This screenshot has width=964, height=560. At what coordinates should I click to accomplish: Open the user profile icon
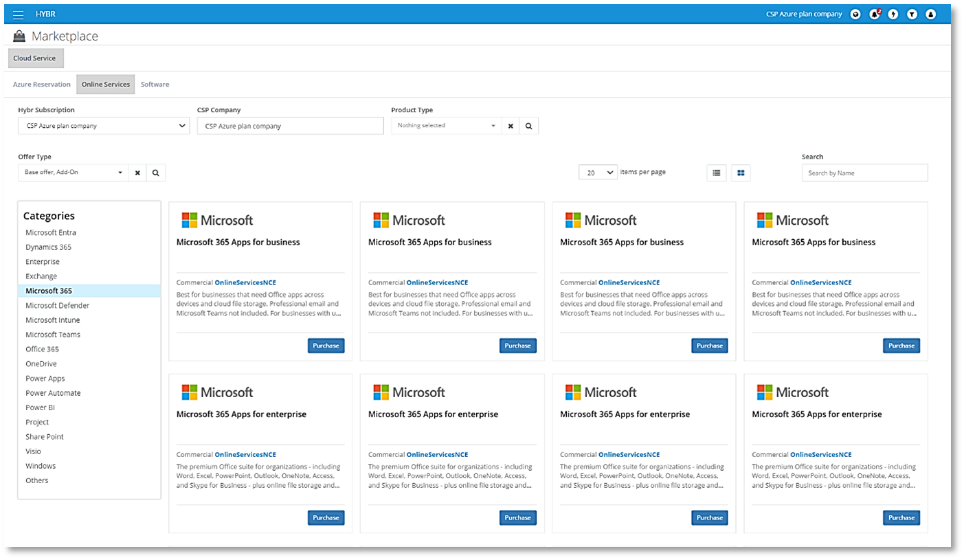click(931, 14)
